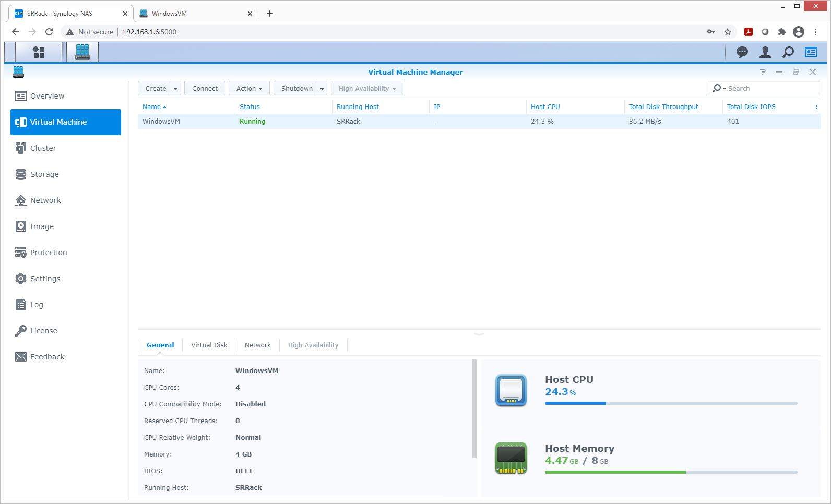
Task: Click the Create button
Action: tap(156, 89)
